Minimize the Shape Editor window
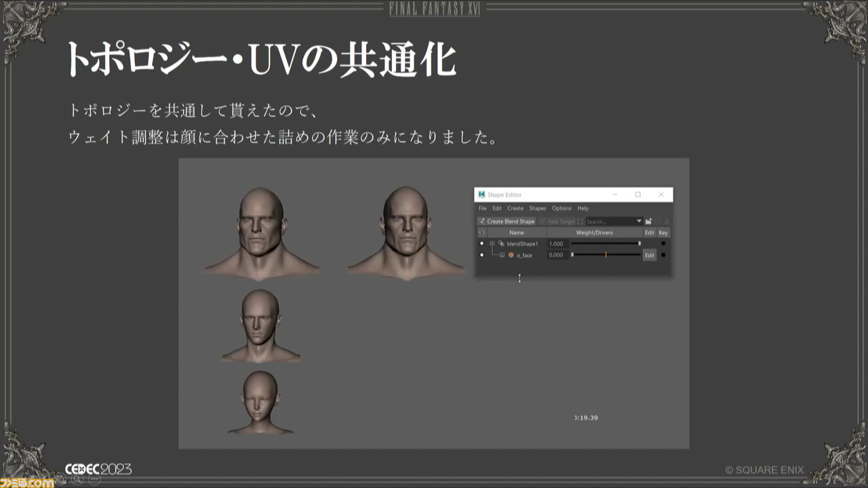The image size is (868, 488). (x=615, y=195)
